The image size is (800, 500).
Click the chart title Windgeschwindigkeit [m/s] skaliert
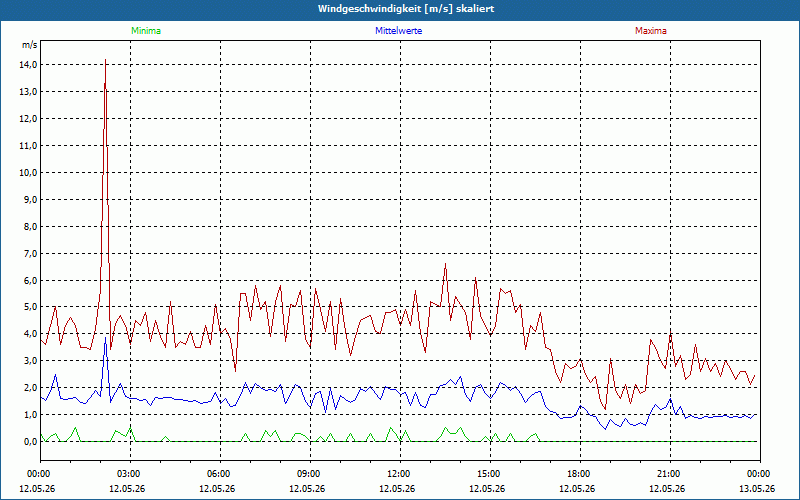406,9
